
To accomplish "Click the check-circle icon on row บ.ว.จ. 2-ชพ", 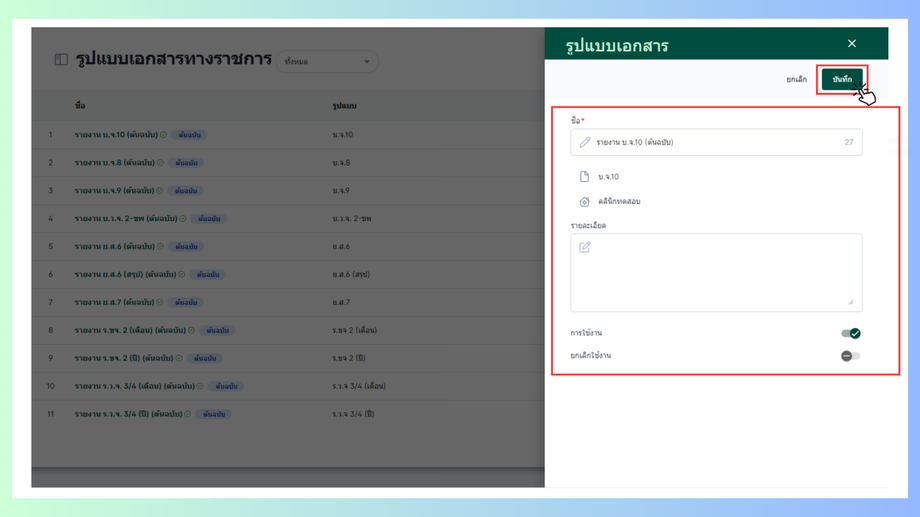I will click(182, 218).
